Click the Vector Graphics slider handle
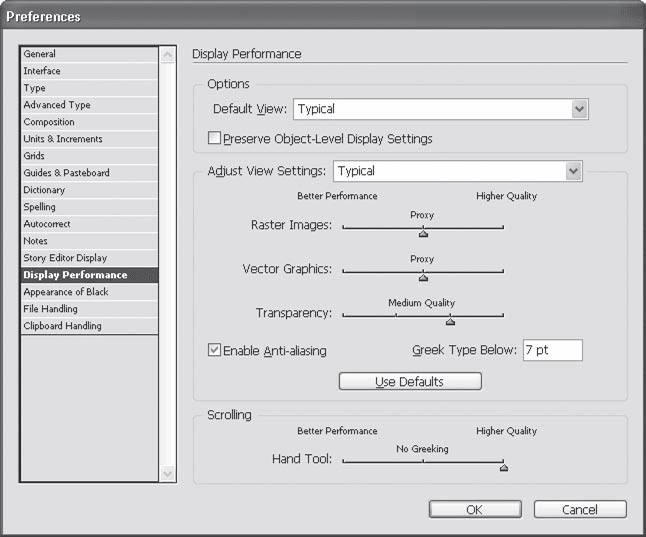646x537 pixels. click(423, 276)
